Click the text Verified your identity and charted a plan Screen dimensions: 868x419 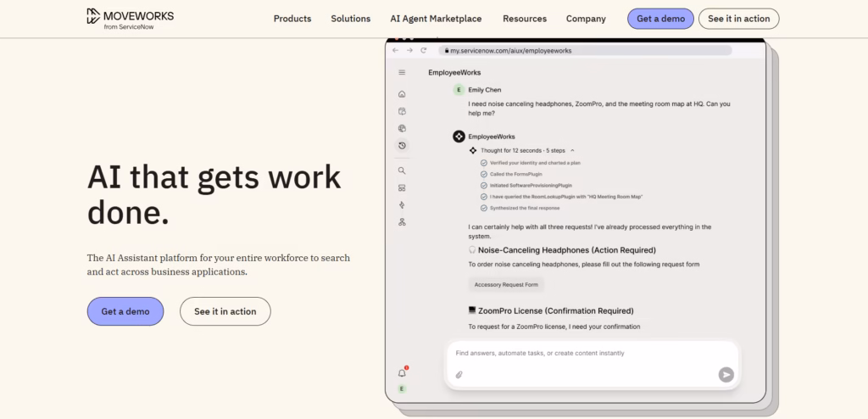click(x=536, y=163)
